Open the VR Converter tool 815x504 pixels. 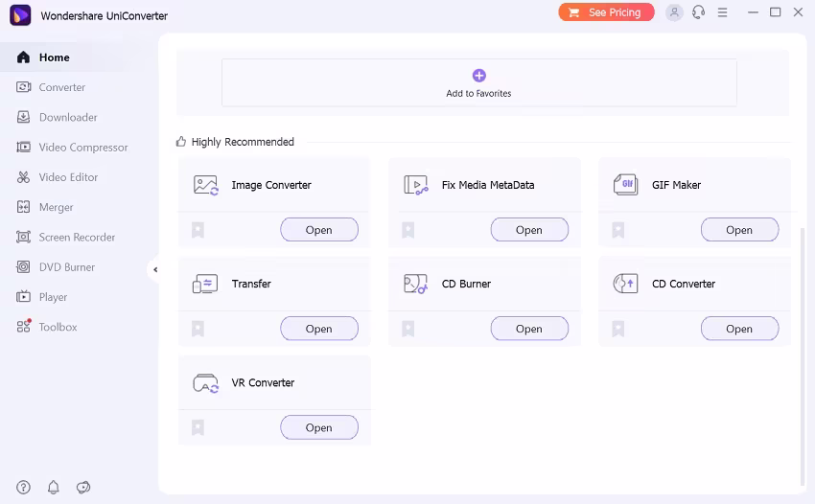[x=319, y=427]
